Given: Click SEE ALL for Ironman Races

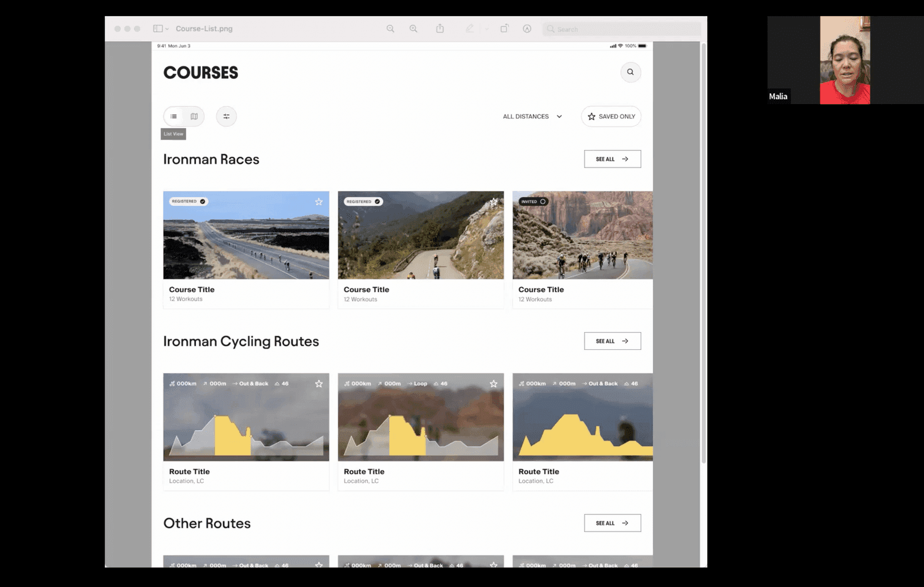Looking at the screenshot, I should pyautogui.click(x=612, y=159).
